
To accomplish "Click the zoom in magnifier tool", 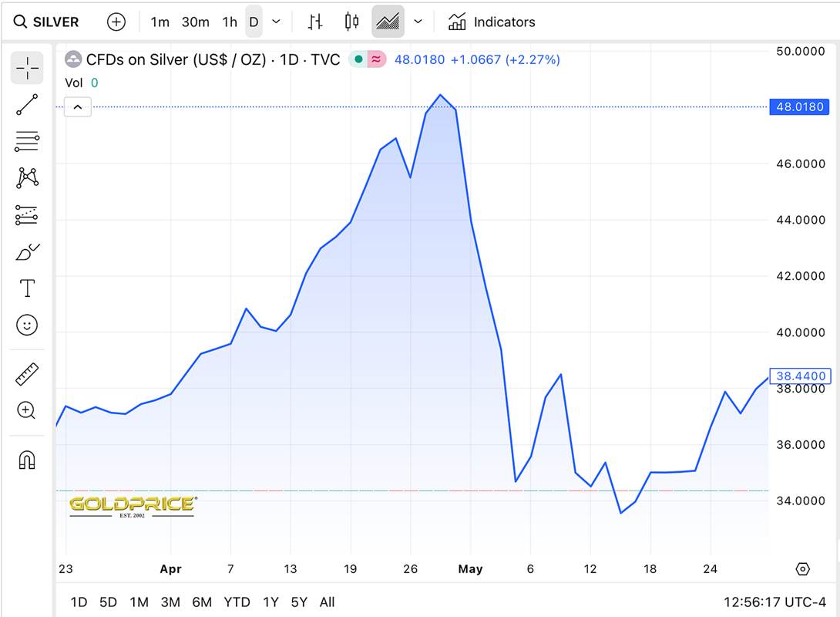I will [x=27, y=410].
